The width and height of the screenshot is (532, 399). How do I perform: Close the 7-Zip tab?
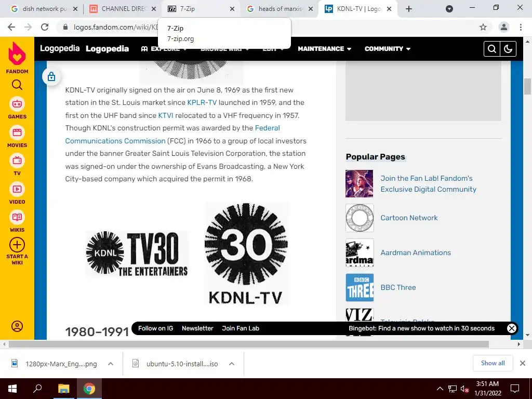pos(232,9)
